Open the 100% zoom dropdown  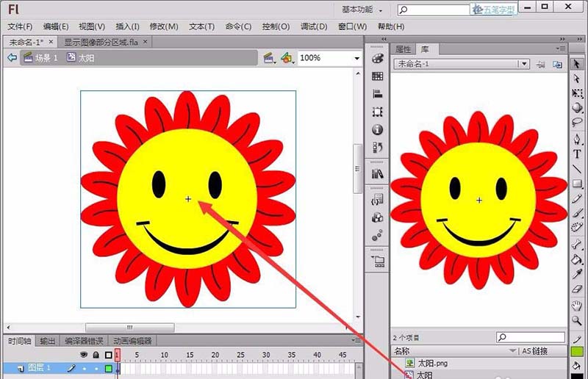[x=356, y=58]
